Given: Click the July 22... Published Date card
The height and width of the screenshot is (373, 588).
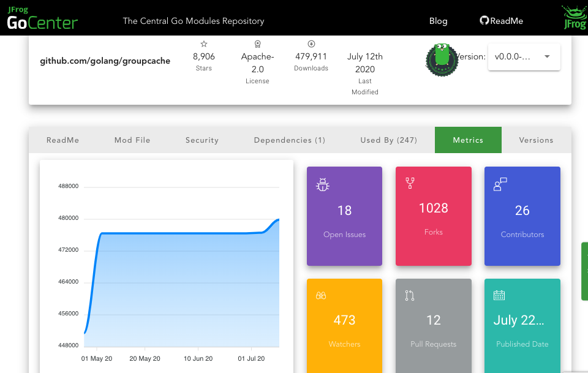Looking at the screenshot, I should coord(522,326).
